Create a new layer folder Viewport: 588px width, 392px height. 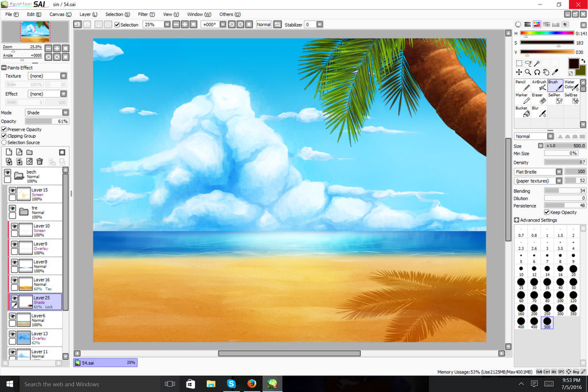point(29,152)
